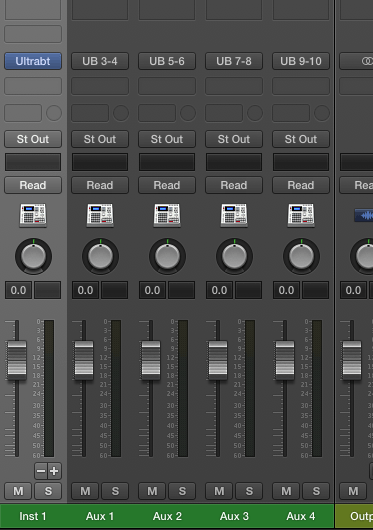Select the Aux 1 channel name label
Viewport: 373px width, 530px height.
100,516
